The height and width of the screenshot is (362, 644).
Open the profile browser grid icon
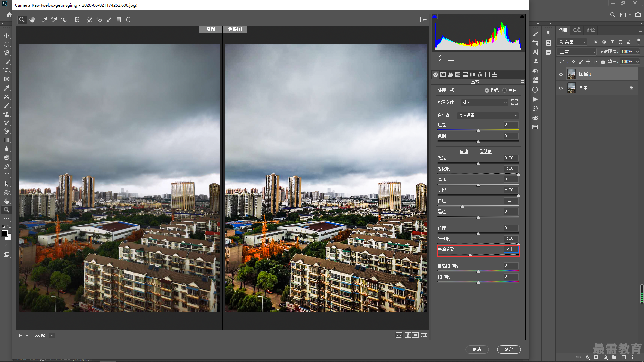point(514,102)
